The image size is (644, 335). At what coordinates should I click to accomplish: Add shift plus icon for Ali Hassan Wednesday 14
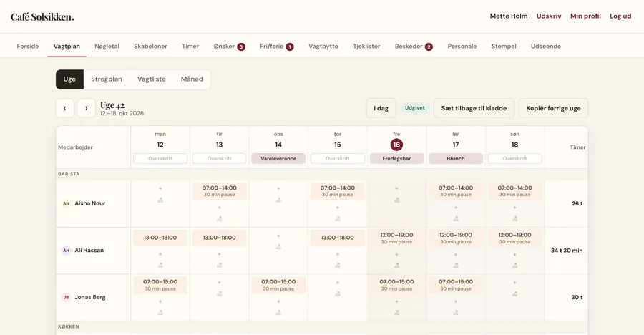coord(278,236)
